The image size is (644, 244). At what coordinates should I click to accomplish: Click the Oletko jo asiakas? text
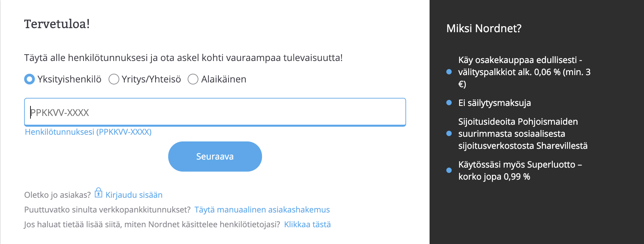[x=57, y=195]
